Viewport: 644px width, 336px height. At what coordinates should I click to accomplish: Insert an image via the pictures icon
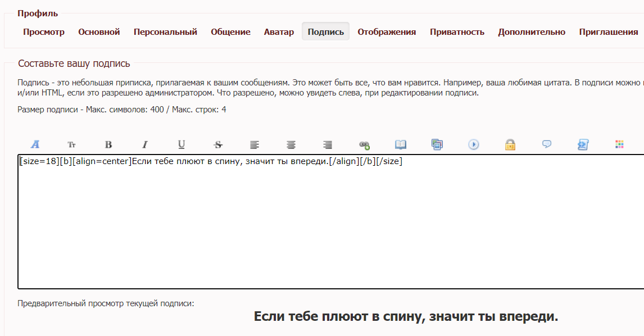coord(437,144)
